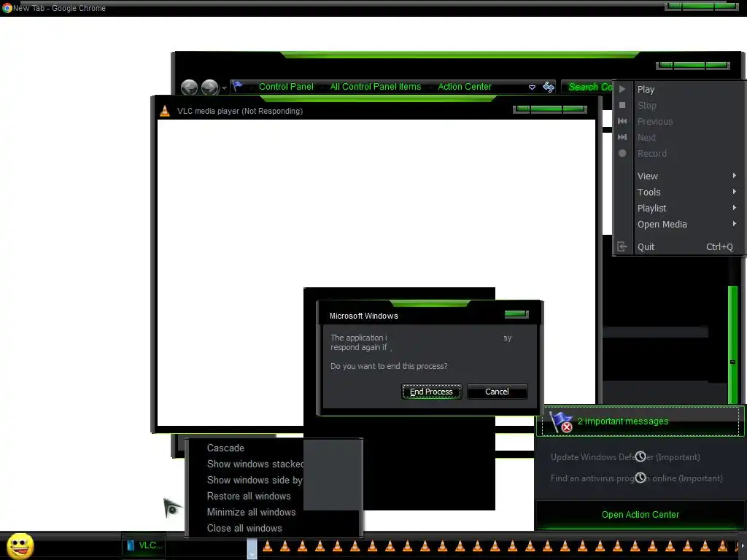Click the Record circle icon in VLC menu
Viewport: 747px width, 560px height.
pyautogui.click(x=622, y=153)
